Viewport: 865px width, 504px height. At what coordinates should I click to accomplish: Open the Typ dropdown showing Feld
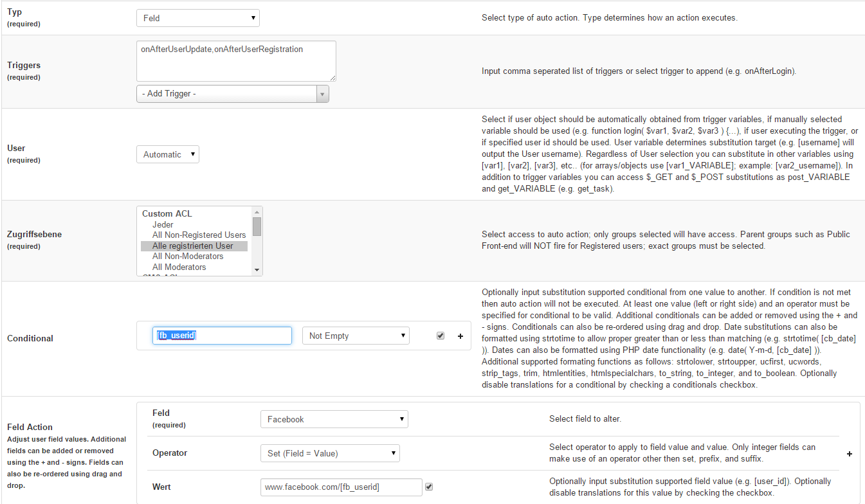(x=198, y=18)
